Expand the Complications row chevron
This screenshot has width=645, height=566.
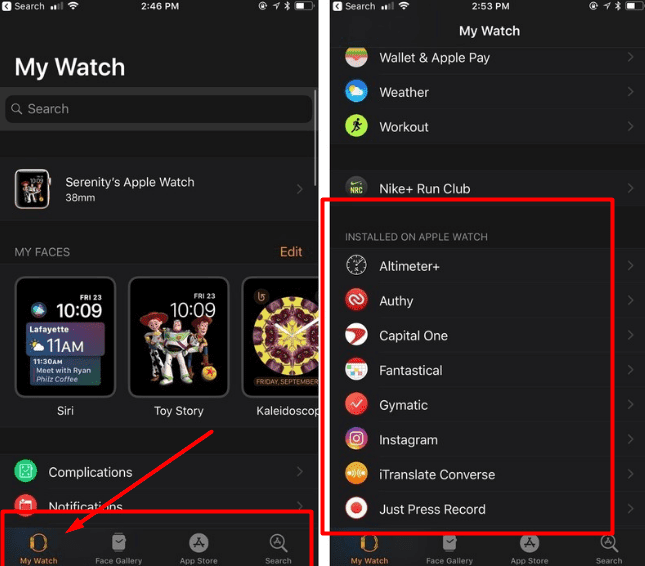299,471
